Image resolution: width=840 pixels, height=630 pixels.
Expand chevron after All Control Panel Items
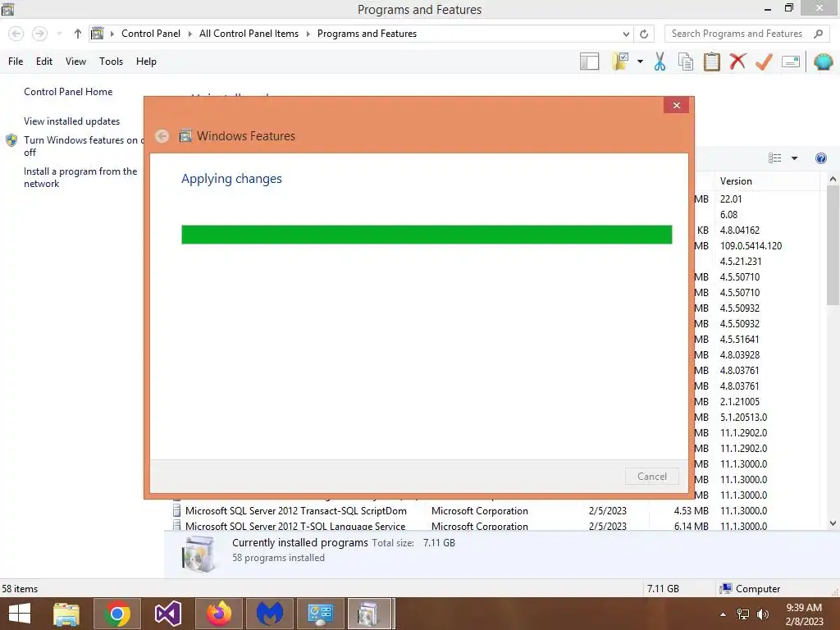(x=308, y=34)
